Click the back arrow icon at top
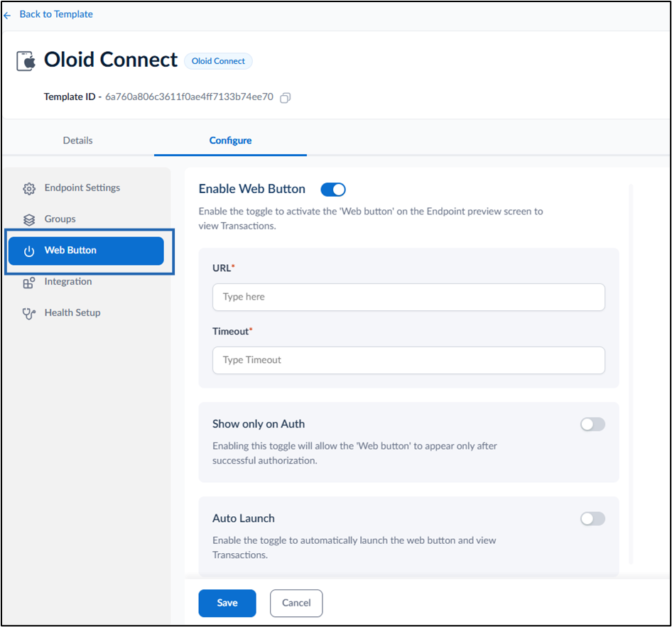This screenshot has height=627, width=672. [7, 16]
